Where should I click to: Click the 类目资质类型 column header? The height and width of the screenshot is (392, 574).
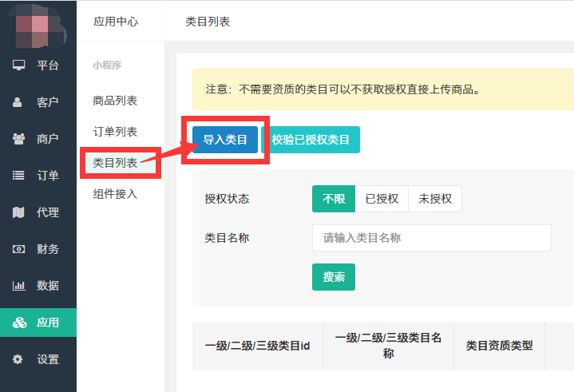pos(499,346)
